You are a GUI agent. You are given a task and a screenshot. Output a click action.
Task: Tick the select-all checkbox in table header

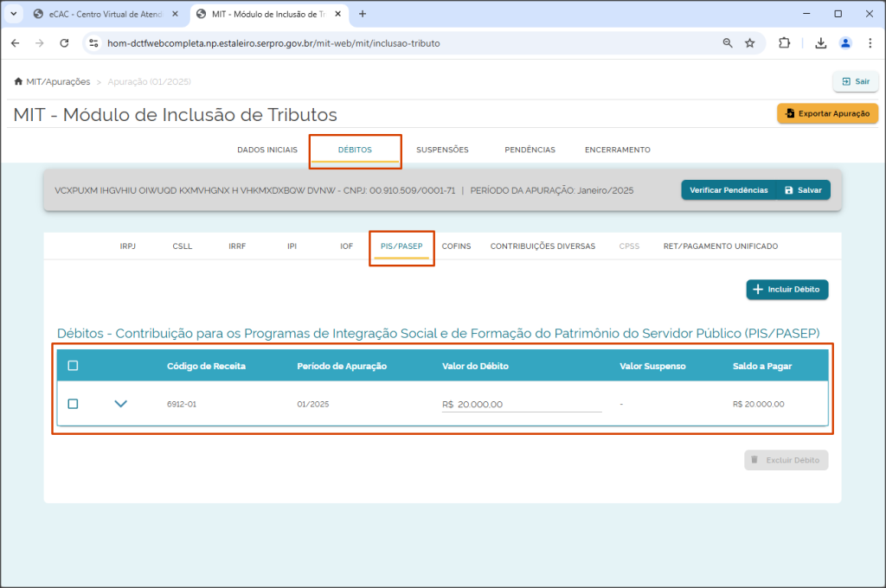[x=73, y=366]
